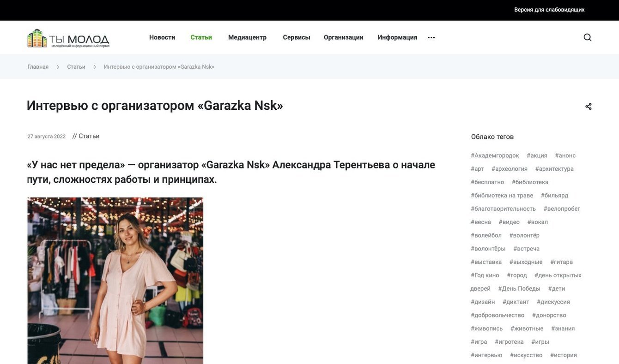Select the #благотворительность tag

[x=504, y=209]
